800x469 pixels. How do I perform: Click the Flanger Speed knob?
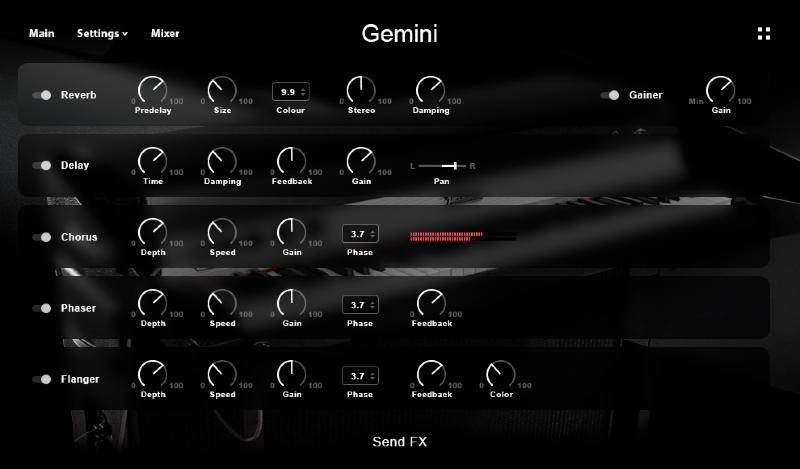pyautogui.click(x=222, y=374)
